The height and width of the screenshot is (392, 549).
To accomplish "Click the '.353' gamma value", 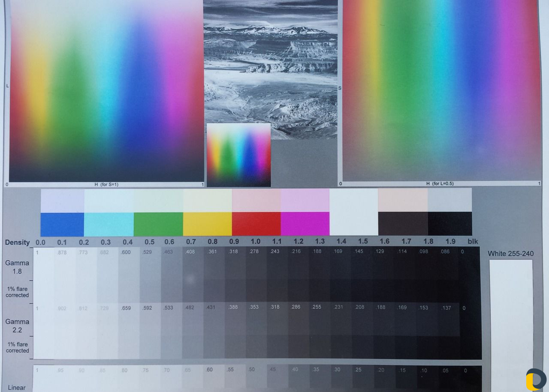I will (x=254, y=307).
